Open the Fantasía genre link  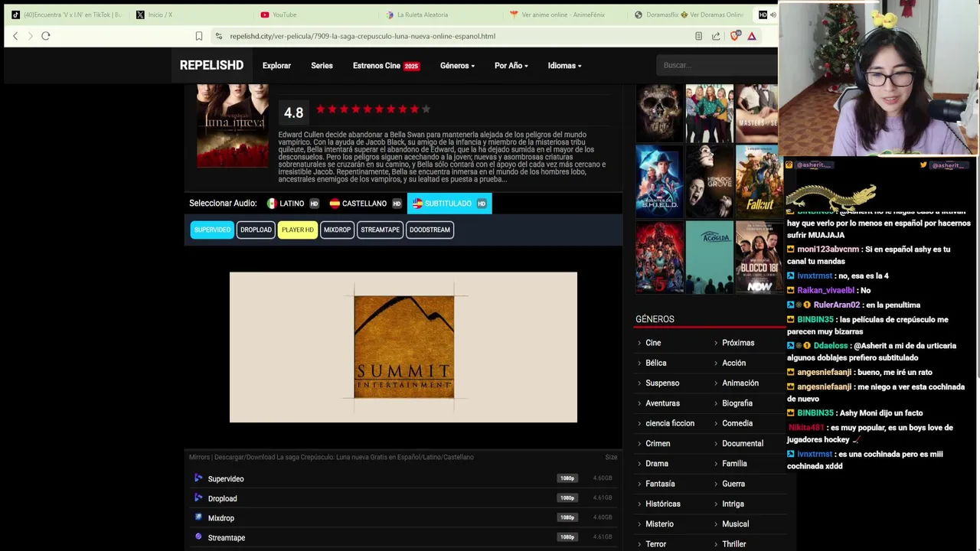pyautogui.click(x=660, y=484)
